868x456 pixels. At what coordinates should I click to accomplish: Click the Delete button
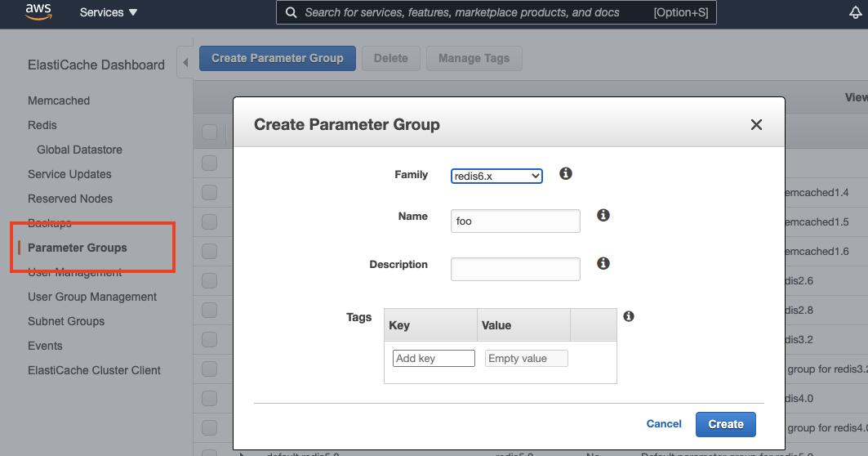click(x=391, y=58)
